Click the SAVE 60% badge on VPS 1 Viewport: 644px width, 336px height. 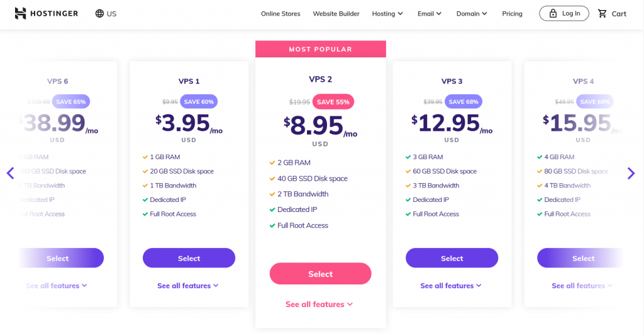pyautogui.click(x=199, y=101)
